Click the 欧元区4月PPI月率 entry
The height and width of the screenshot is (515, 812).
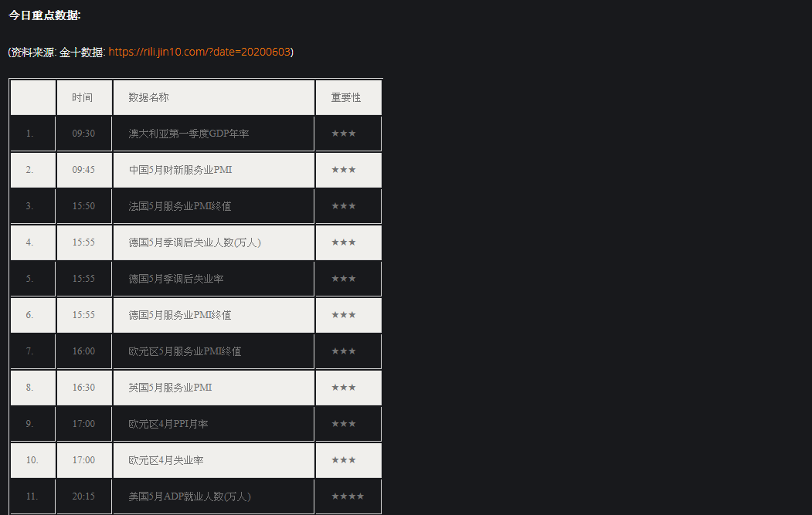tap(168, 423)
